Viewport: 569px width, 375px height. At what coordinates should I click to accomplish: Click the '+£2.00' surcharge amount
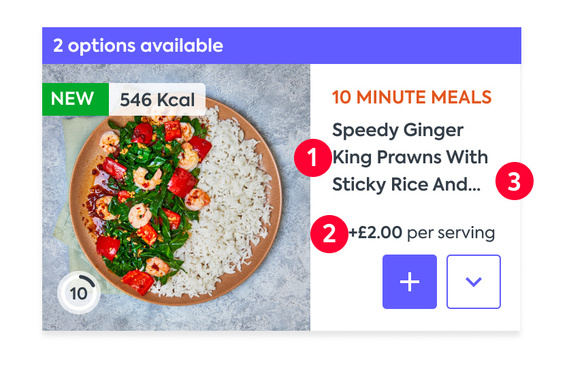[x=375, y=232]
